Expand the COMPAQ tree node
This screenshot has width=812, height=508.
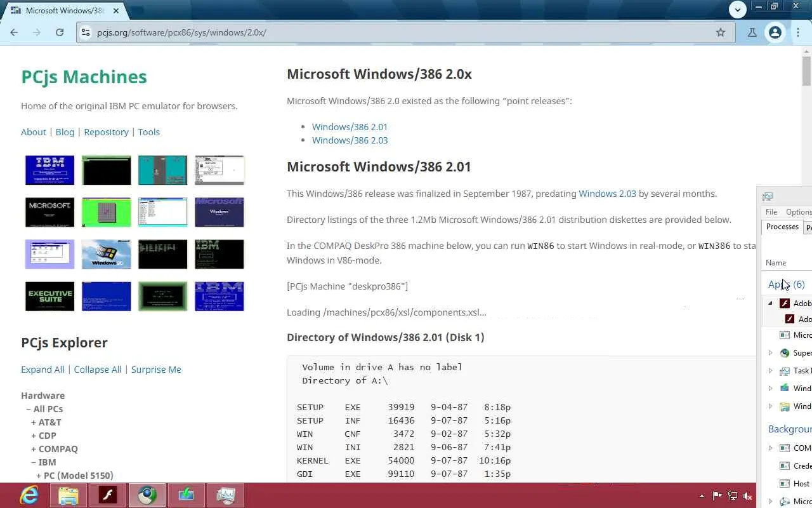(x=34, y=449)
